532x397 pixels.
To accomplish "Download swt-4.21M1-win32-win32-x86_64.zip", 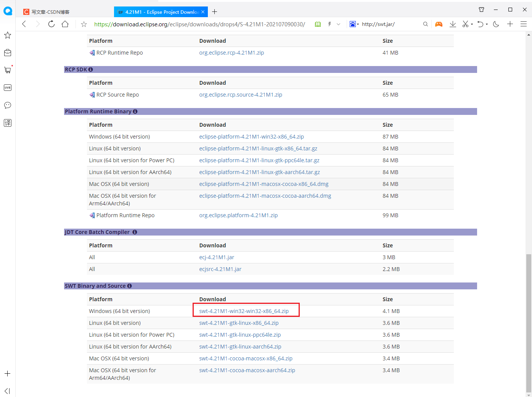I will (244, 311).
